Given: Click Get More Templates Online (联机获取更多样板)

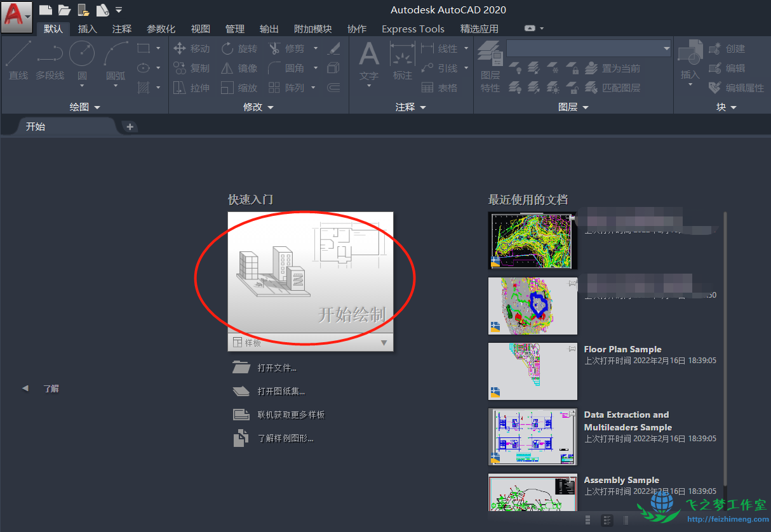Looking at the screenshot, I should pyautogui.click(x=291, y=415).
